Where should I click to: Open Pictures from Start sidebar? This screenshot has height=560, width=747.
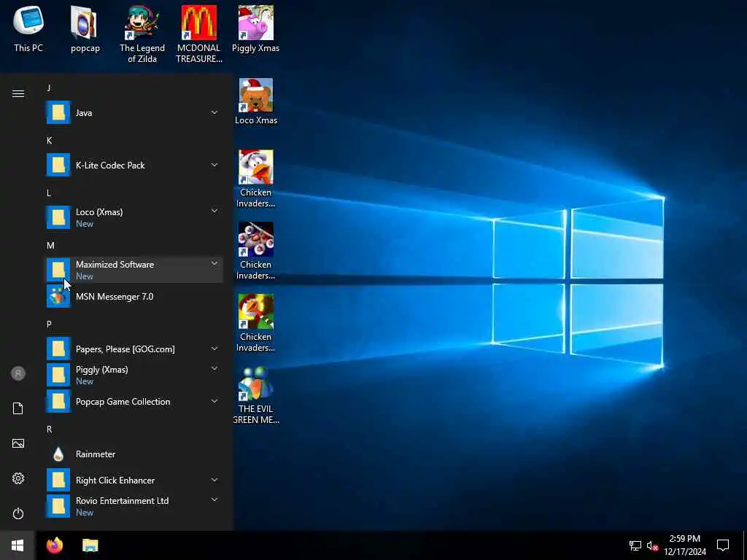coord(18,443)
